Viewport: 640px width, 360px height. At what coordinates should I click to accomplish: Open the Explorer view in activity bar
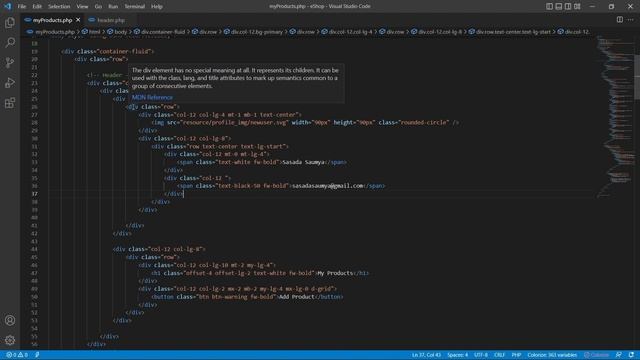tap(10, 22)
